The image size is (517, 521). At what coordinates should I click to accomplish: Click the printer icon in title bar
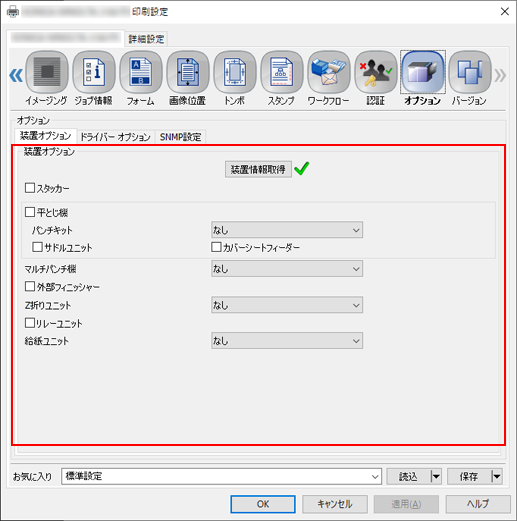[x=13, y=12]
